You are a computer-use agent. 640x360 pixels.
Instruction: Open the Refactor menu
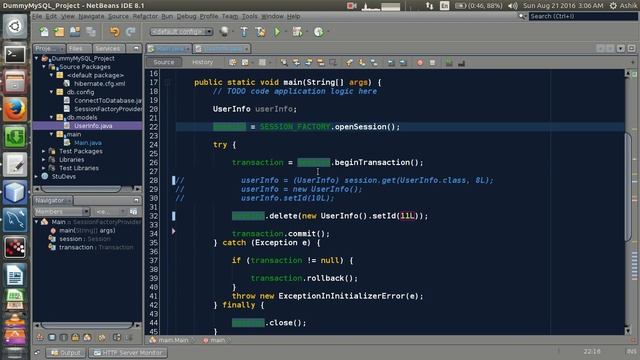coord(145,16)
